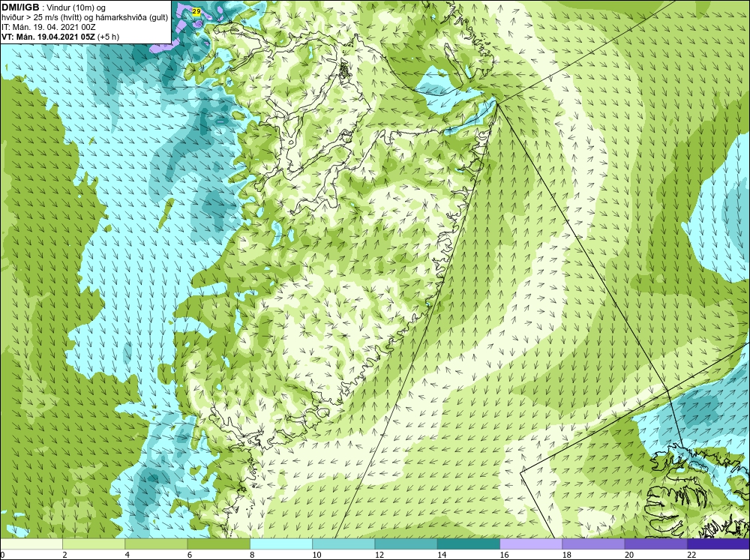The image size is (750, 560).
Task: Click the legend label 16
Action: click(x=504, y=555)
